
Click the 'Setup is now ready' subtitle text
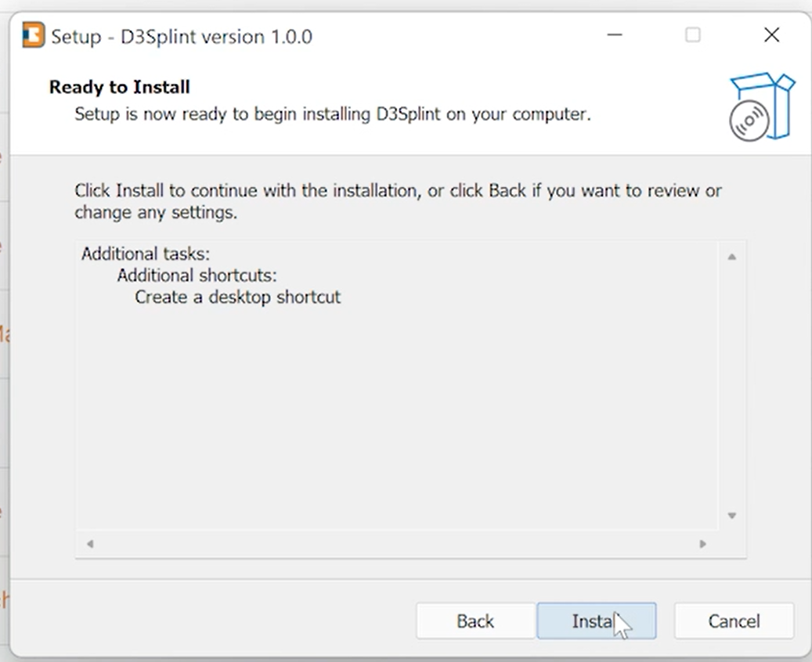[333, 114]
